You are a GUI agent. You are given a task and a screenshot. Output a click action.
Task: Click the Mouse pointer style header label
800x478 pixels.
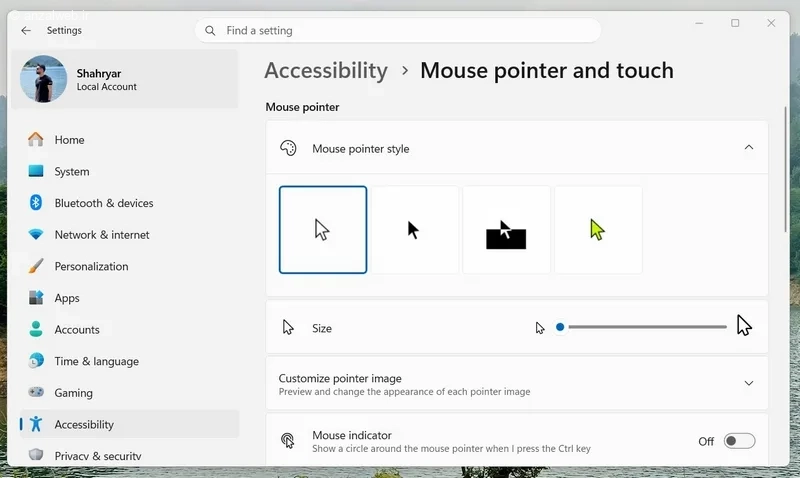[361, 149]
